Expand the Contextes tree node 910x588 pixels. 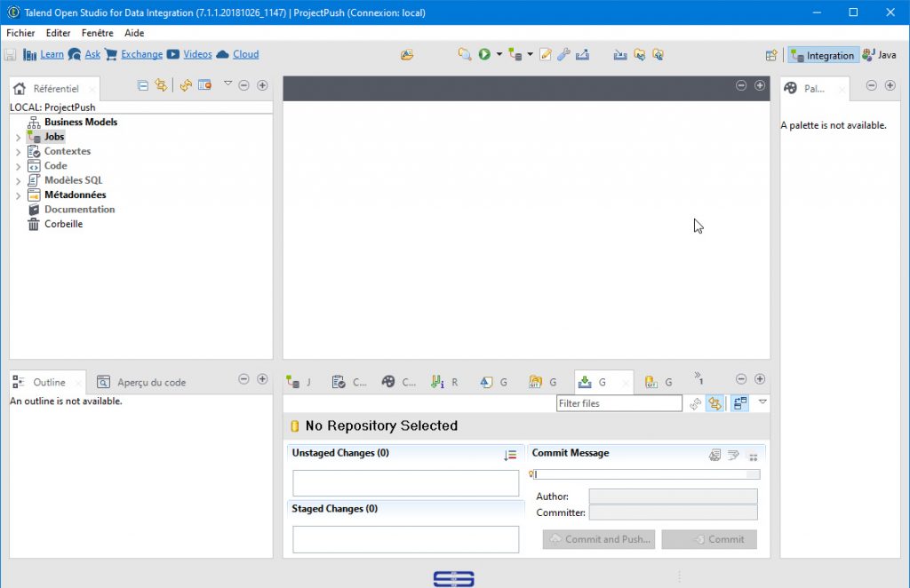(x=18, y=152)
